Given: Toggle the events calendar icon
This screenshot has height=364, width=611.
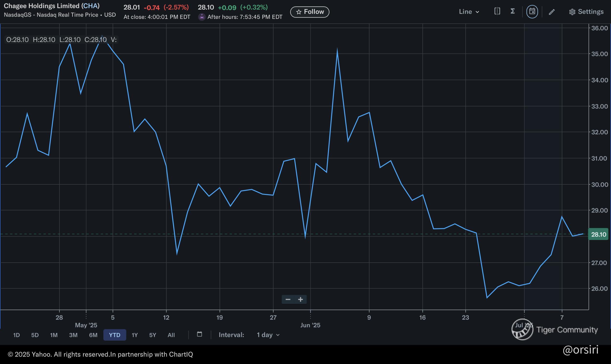Looking at the screenshot, I should coord(532,11).
